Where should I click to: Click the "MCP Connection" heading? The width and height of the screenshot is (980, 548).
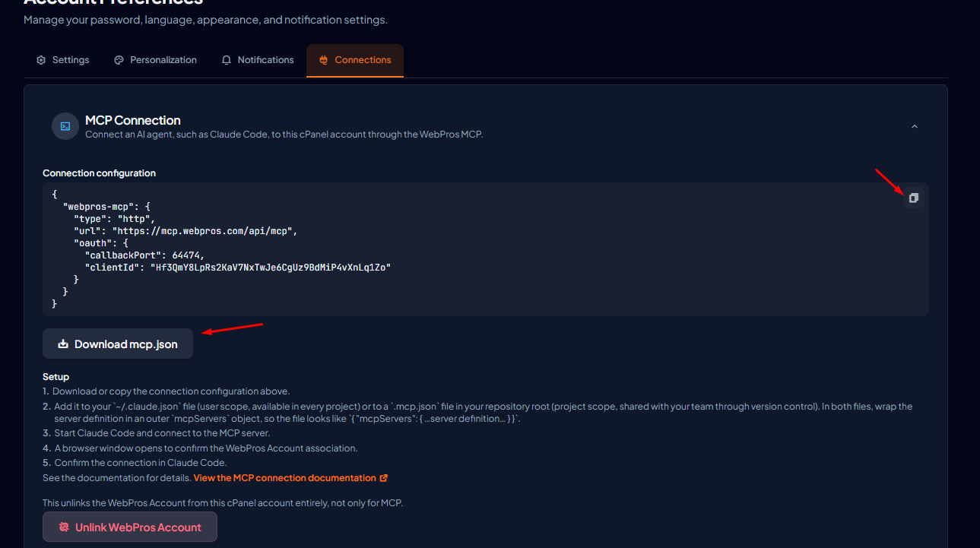point(133,120)
